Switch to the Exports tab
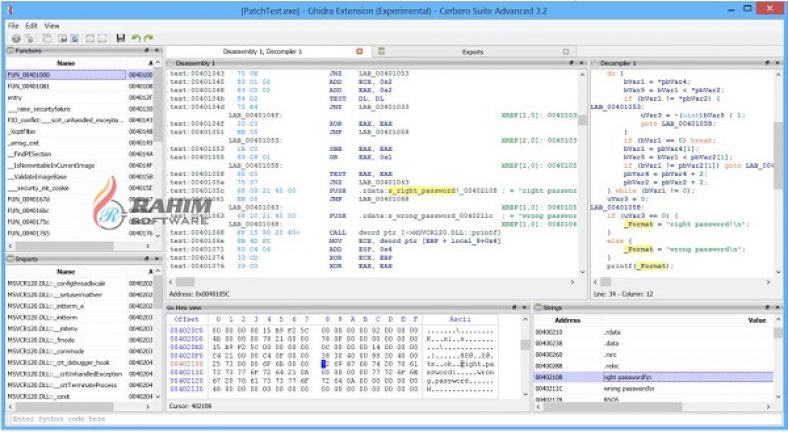788x432 pixels. (x=472, y=50)
